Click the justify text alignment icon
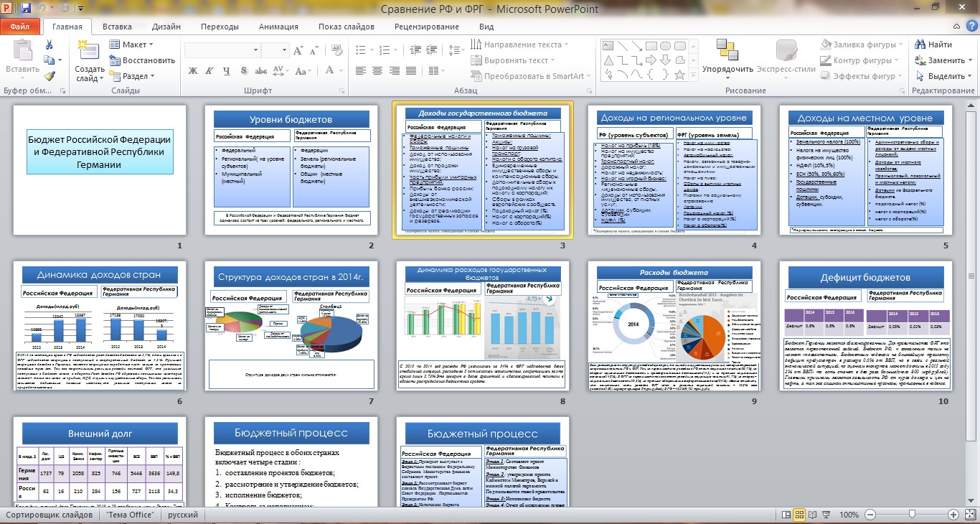The height and width of the screenshot is (524, 980). point(410,70)
